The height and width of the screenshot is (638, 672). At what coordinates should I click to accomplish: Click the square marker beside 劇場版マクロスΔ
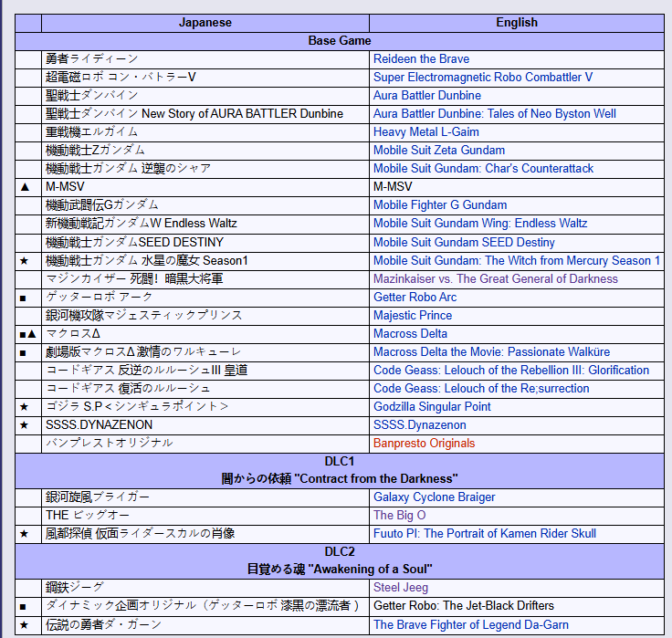click(x=23, y=353)
